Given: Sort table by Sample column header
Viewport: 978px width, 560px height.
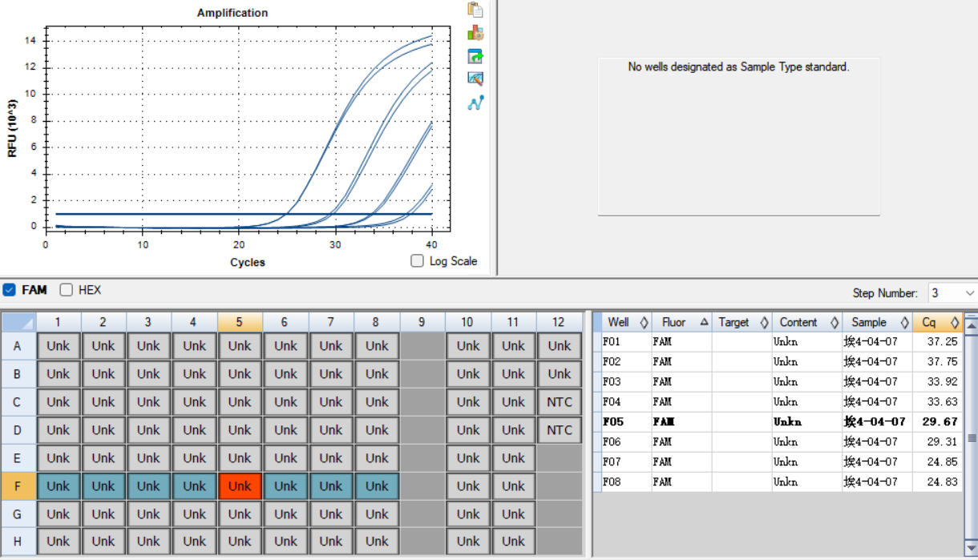Looking at the screenshot, I should tap(877, 322).
